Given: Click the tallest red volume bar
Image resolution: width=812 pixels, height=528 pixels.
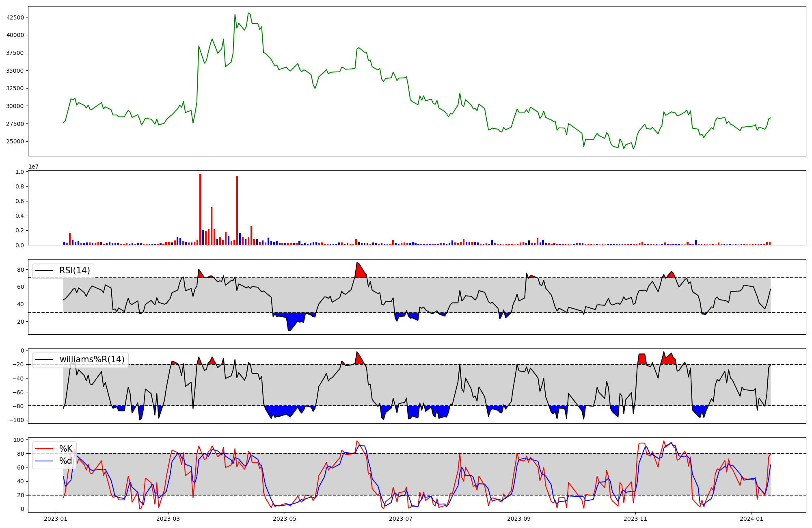Looking at the screenshot, I should [200, 209].
